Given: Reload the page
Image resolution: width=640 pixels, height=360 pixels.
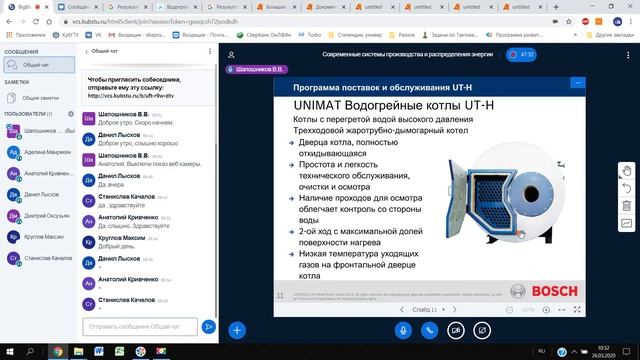Looking at the screenshot, I should click(x=36, y=22).
